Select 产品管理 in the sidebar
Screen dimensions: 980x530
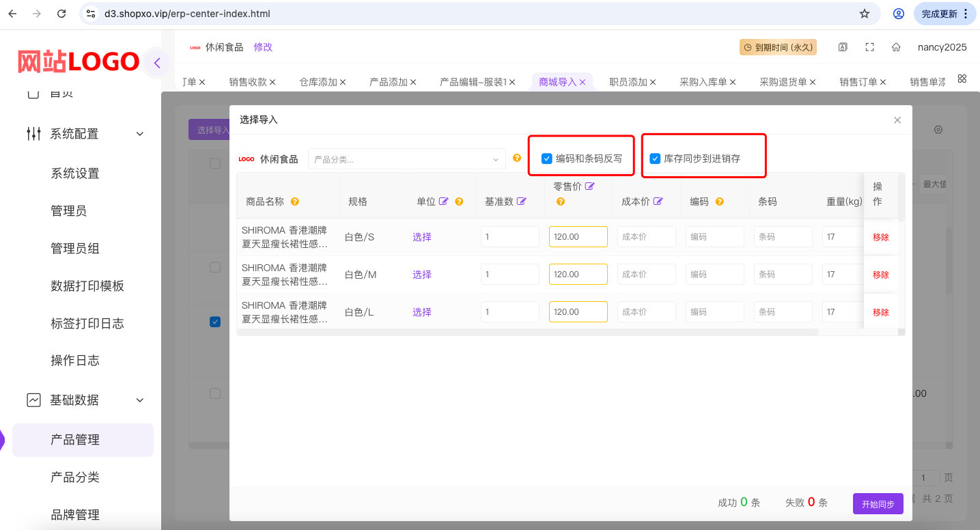[83, 440]
